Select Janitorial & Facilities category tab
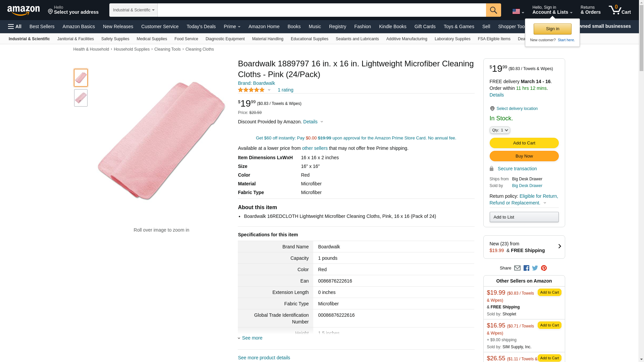 (x=75, y=39)
